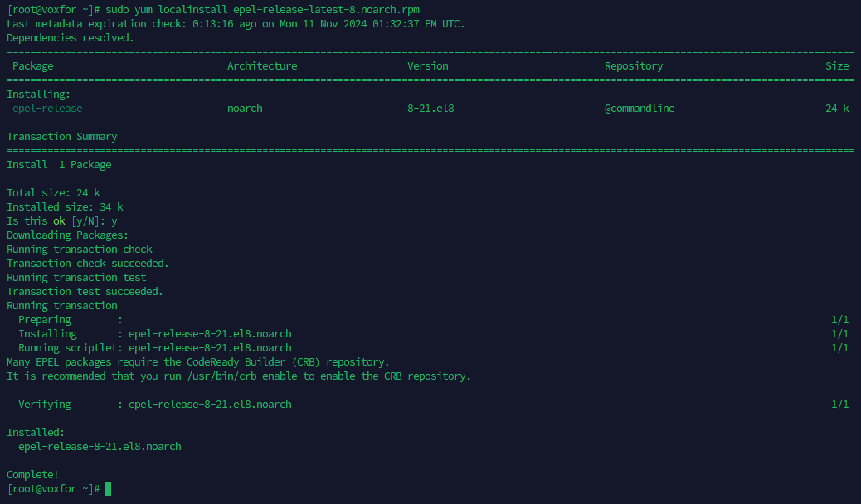Click the Package column header
Screen dimensions: 861x504
point(33,65)
